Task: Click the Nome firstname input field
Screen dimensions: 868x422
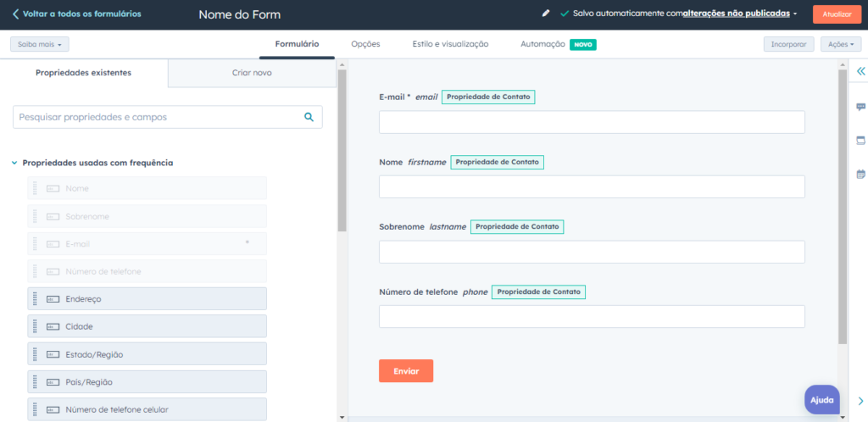Action: point(592,187)
